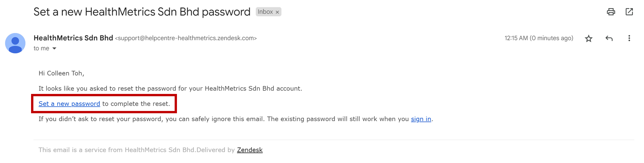Image resolution: width=644 pixels, height=163 pixels.
Task: Click the sender's support email address
Action: 186,38
